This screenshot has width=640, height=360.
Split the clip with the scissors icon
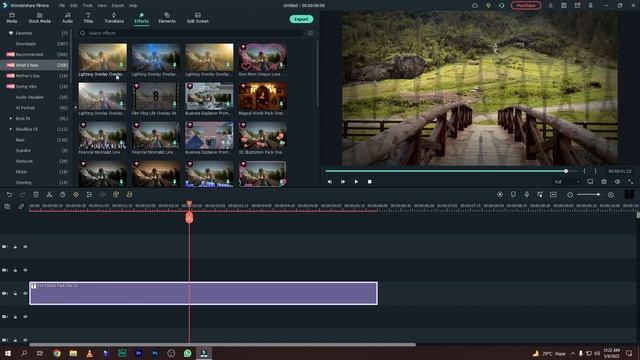pyautogui.click(x=49, y=195)
